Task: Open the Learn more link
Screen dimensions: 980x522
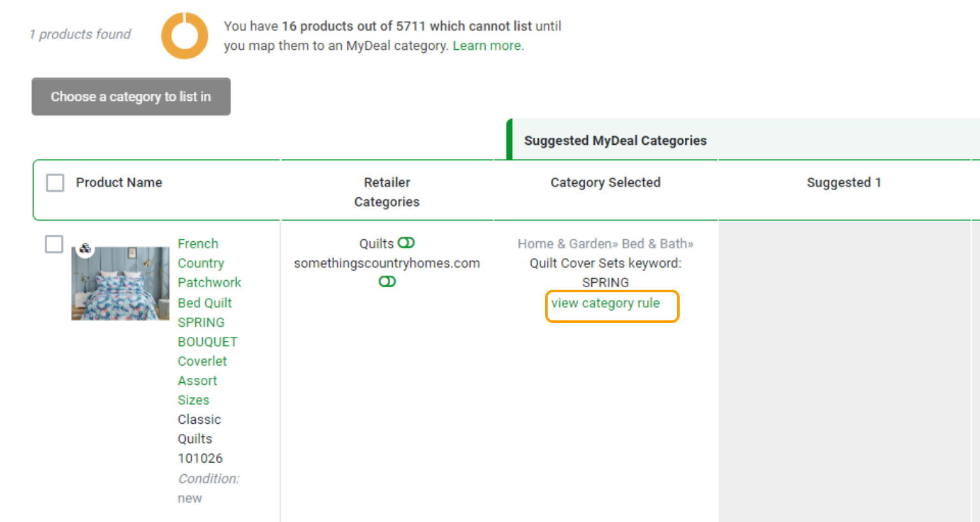Action: coord(488,46)
